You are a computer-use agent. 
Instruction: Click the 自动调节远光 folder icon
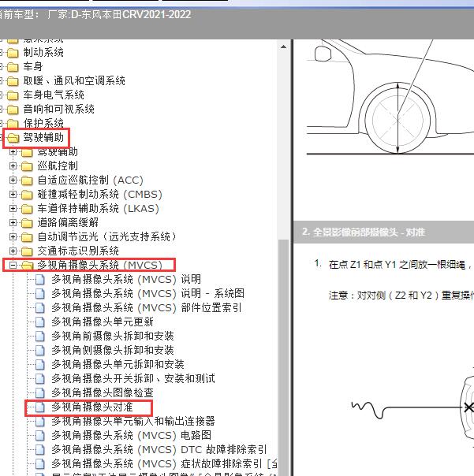point(27,236)
